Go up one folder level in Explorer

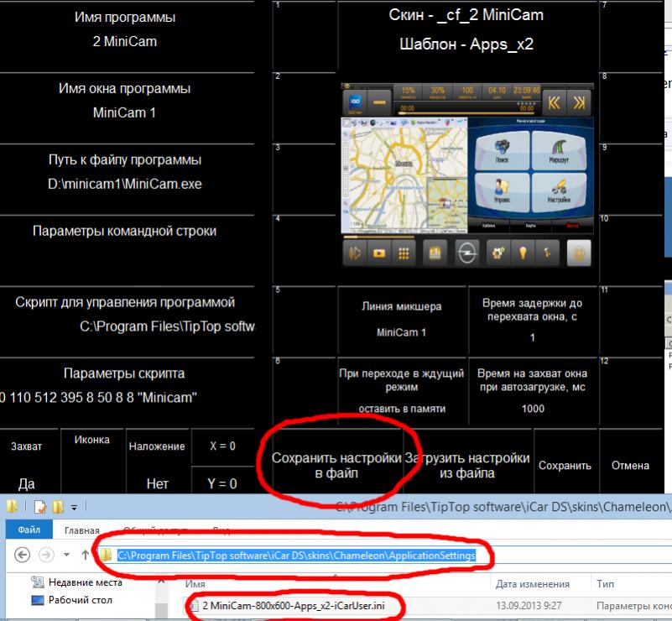point(85,555)
